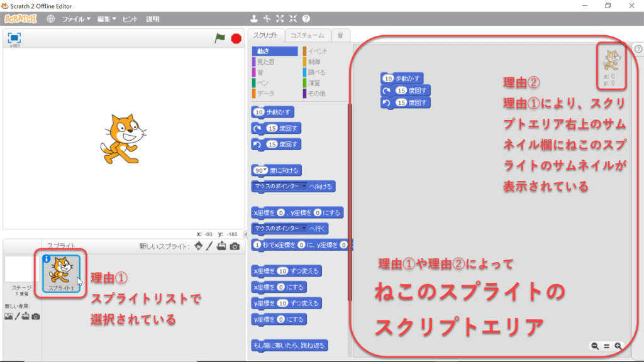The height and width of the screenshot is (362, 644).
Task: Click the block help question icon
Action: [x=306, y=18]
